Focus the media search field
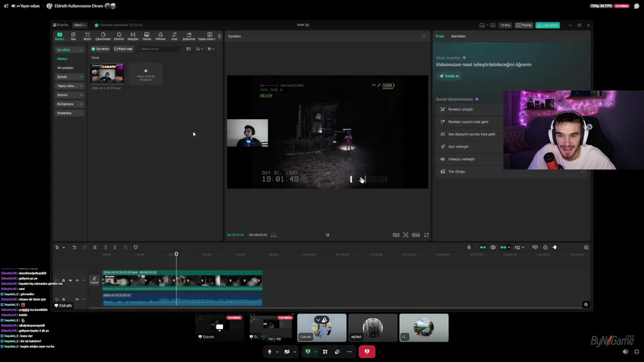 point(158,49)
